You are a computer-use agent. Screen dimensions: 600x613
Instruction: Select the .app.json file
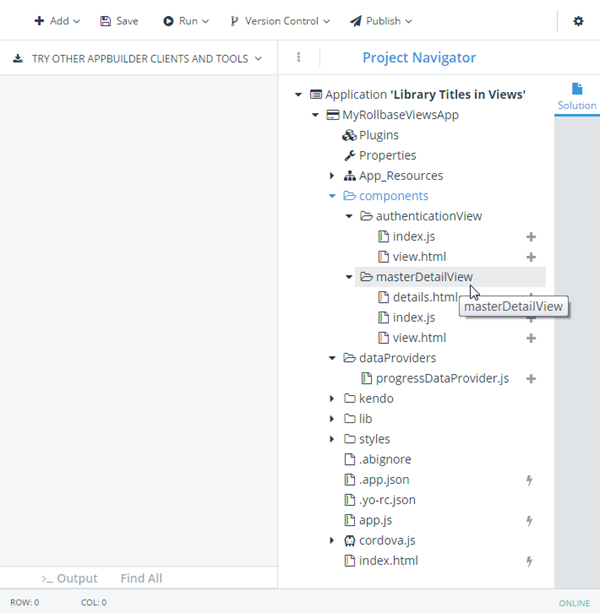point(384,480)
